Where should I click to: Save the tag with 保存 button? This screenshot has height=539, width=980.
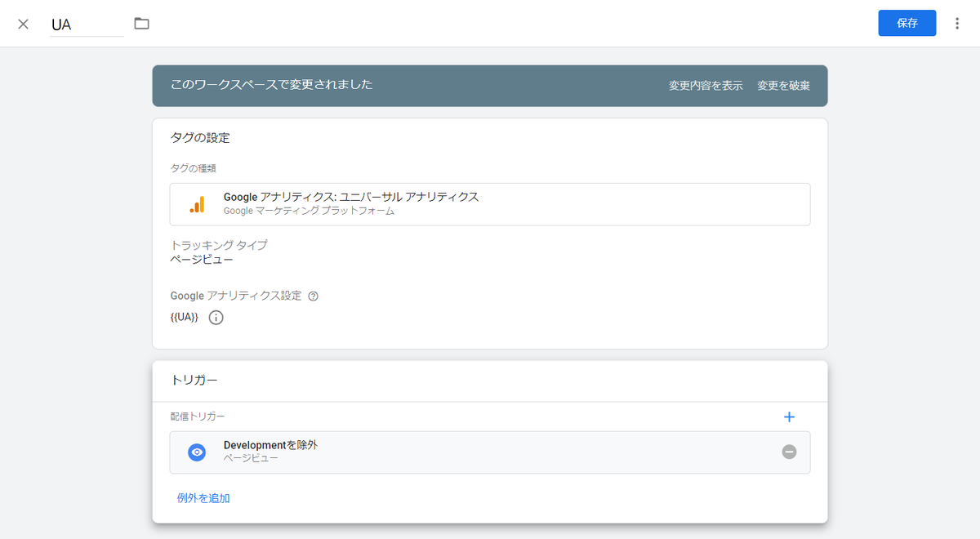click(906, 23)
